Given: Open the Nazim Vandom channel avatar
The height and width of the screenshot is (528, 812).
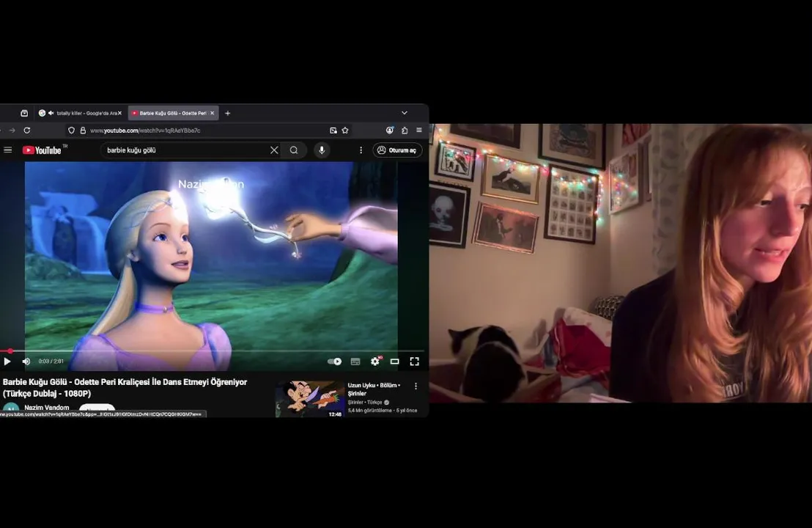Looking at the screenshot, I should tap(10, 409).
